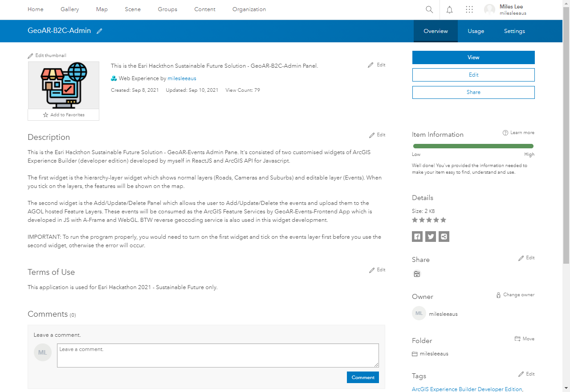The image size is (570, 392).
Task: Click the ML owner avatar
Action: point(419,314)
